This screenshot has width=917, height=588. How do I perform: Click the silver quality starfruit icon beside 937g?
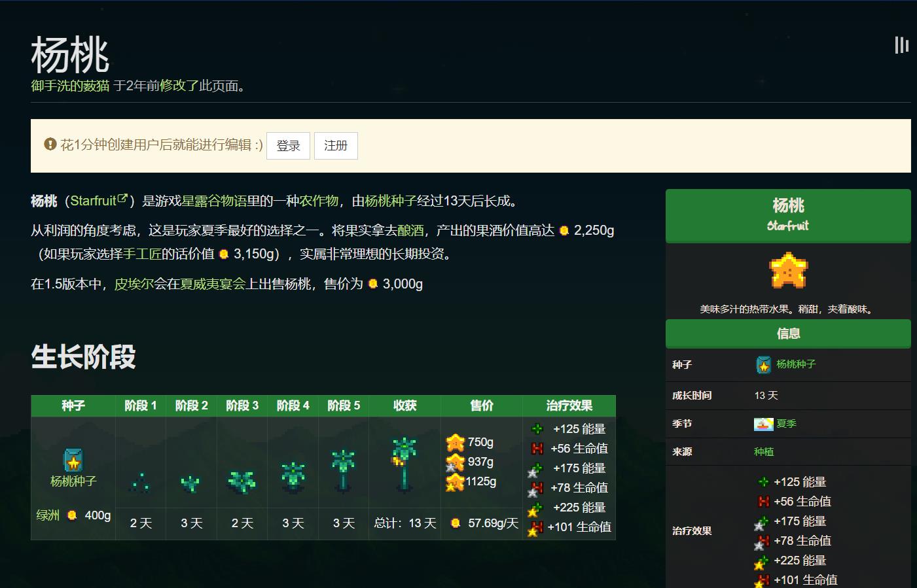455,462
